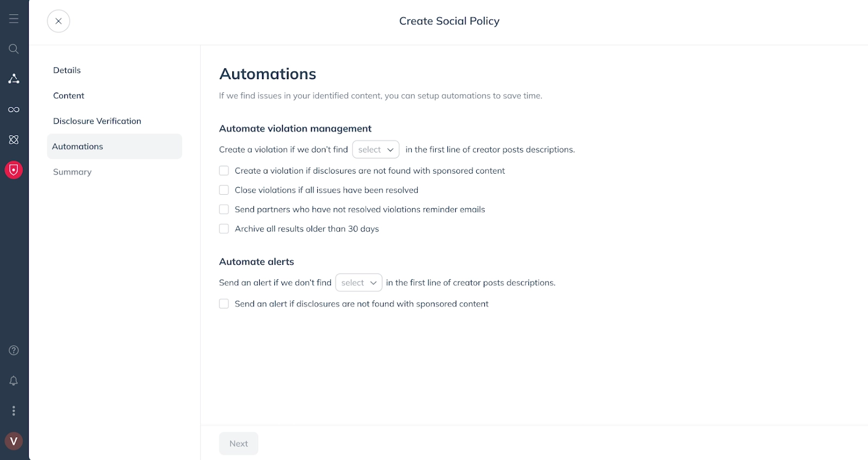Open the three-dot overflow menu
This screenshot has height=460, width=868.
pos(14,411)
